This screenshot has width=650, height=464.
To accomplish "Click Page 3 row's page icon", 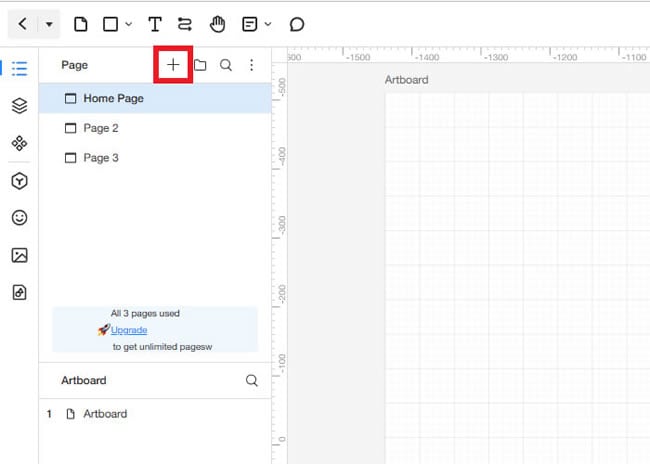I will pos(70,158).
